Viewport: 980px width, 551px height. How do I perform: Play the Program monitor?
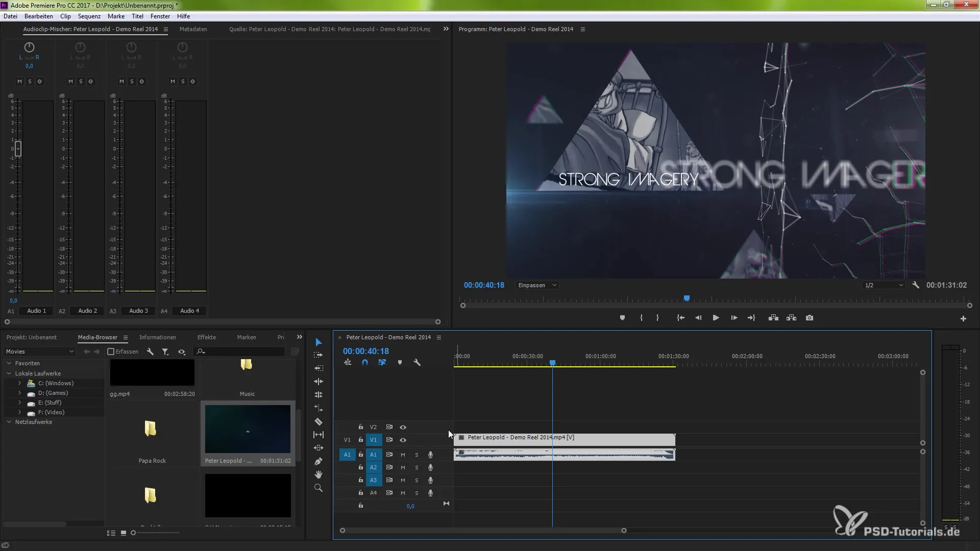[716, 318]
